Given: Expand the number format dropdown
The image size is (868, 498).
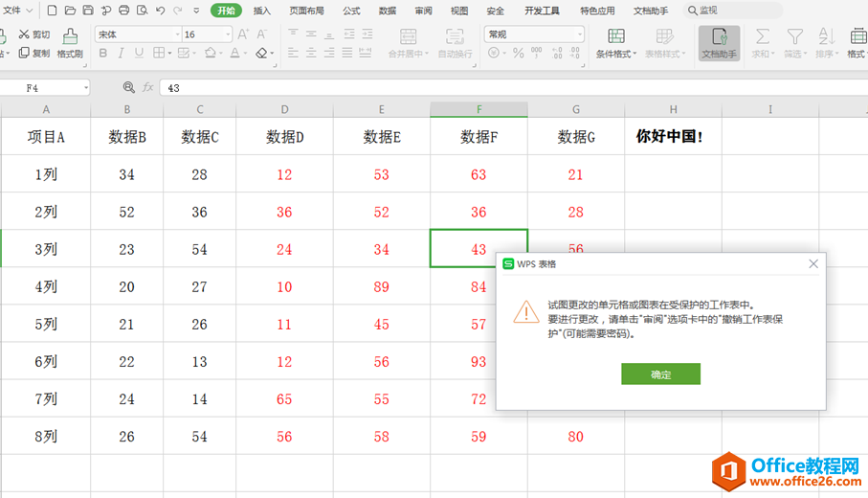Looking at the screenshot, I should 580,34.
